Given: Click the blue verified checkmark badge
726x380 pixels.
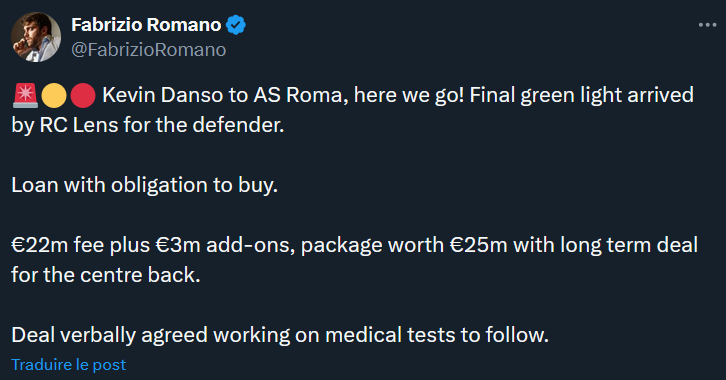Looking at the screenshot, I should coord(236,25).
